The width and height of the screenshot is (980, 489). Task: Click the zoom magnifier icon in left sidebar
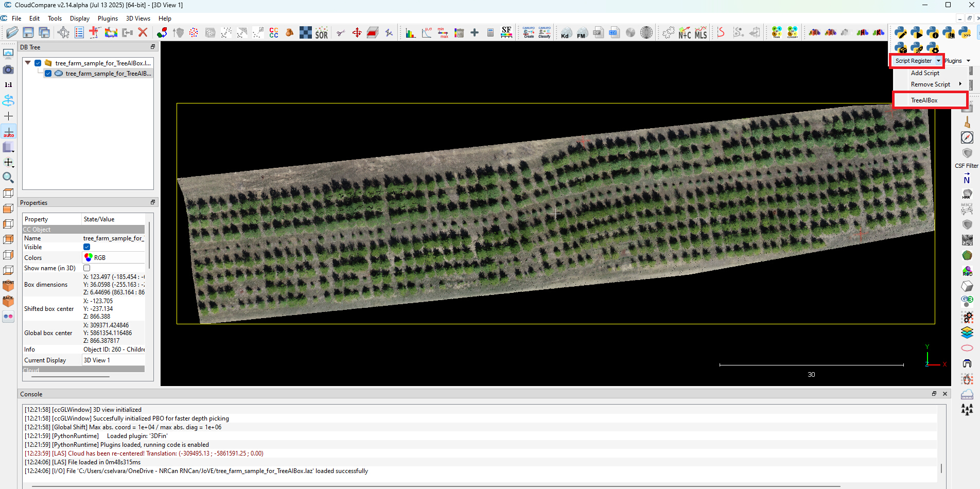[x=8, y=178]
